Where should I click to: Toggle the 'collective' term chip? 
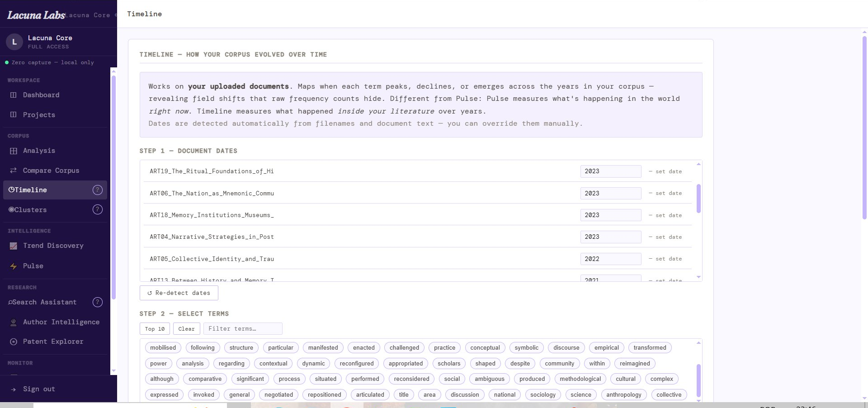coord(669,395)
